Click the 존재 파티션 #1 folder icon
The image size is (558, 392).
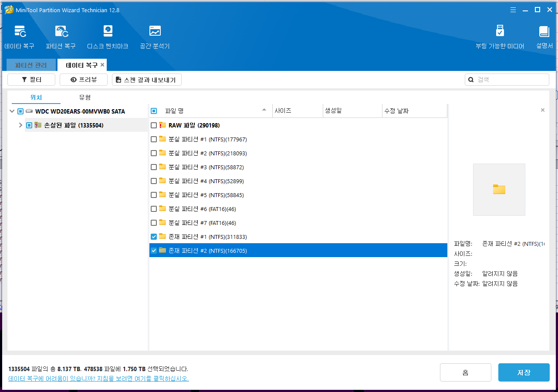click(162, 237)
